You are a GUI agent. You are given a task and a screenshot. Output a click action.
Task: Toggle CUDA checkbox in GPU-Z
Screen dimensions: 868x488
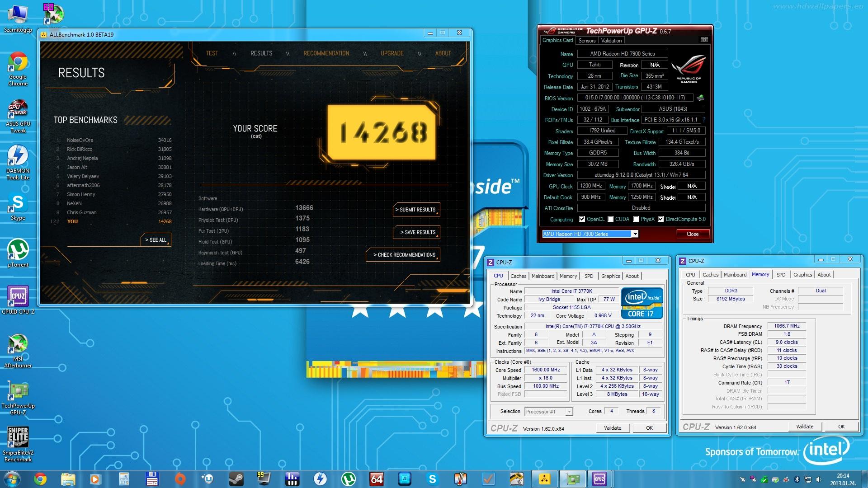[x=611, y=219]
